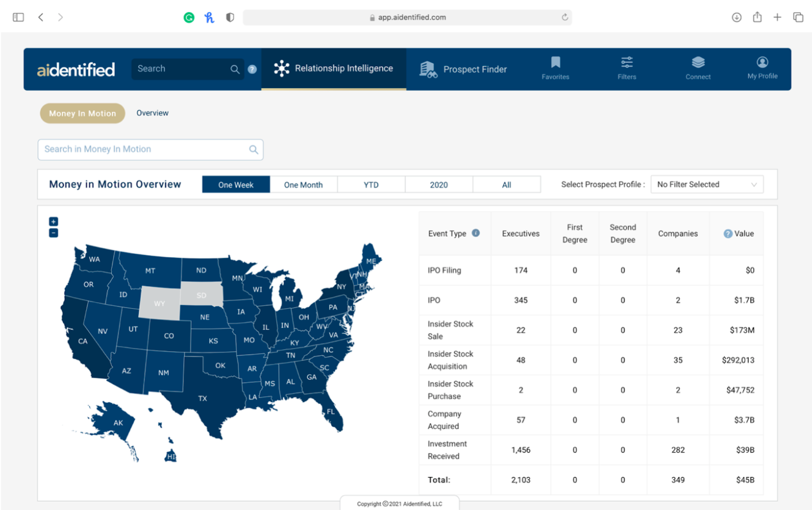Click the help icon beside top search

[x=252, y=70]
